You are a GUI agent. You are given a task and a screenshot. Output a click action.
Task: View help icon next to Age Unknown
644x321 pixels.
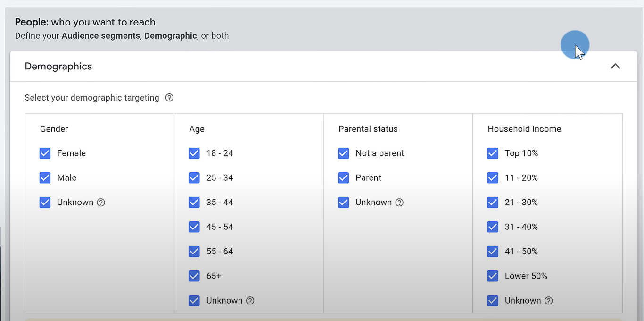(x=250, y=300)
